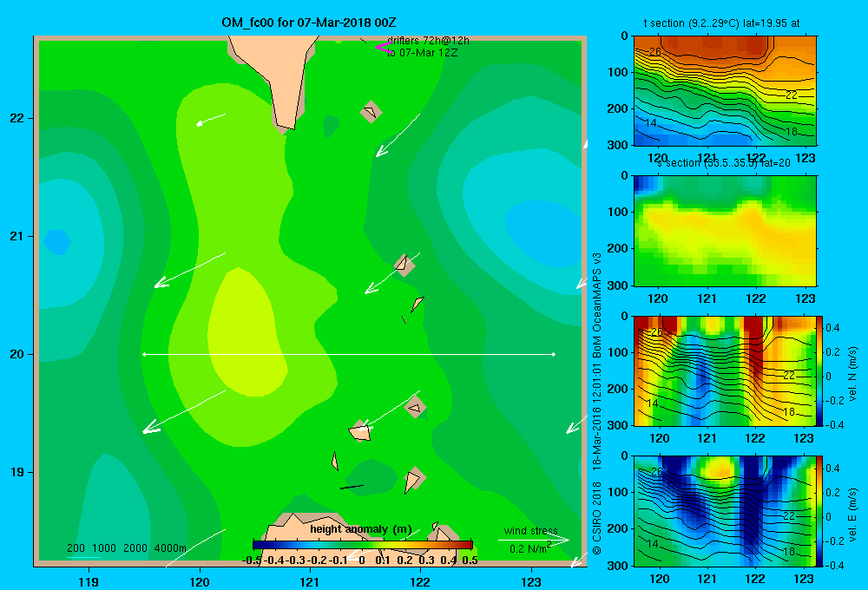This screenshot has width=868, height=590.
Task: Click the magenta drifter track marker
Action: click(x=384, y=47)
